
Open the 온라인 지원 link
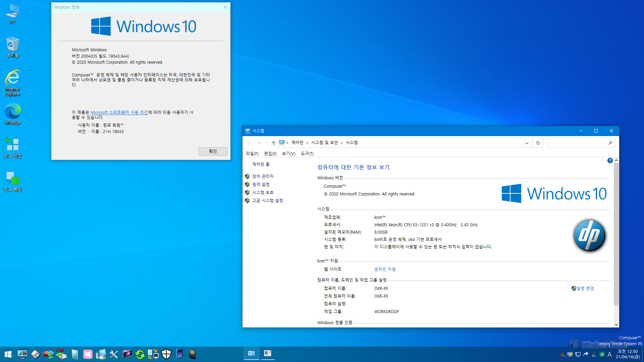tap(385, 269)
